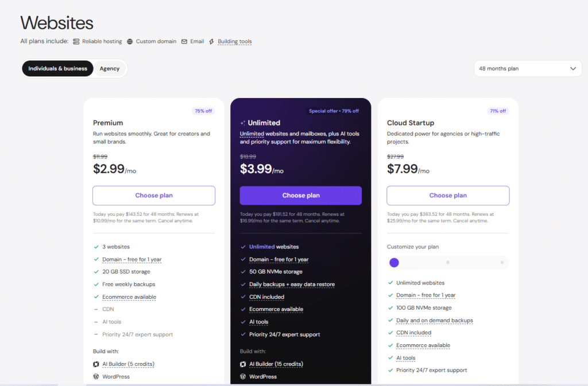Click checkmark next to 3 websites

pos(96,247)
